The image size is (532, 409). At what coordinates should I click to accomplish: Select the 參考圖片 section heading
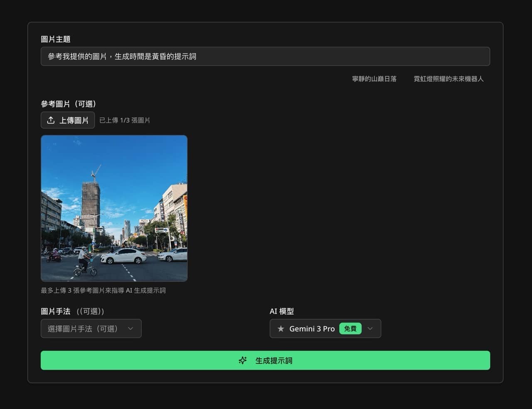[x=68, y=104]
